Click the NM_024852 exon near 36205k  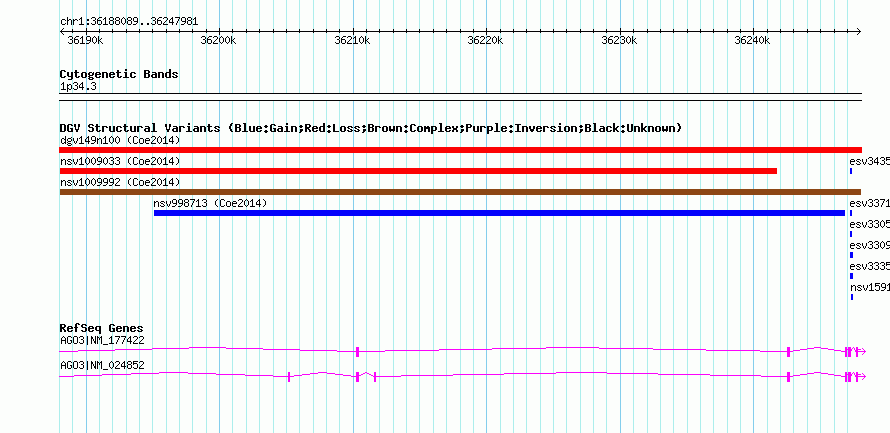[289, 377]
